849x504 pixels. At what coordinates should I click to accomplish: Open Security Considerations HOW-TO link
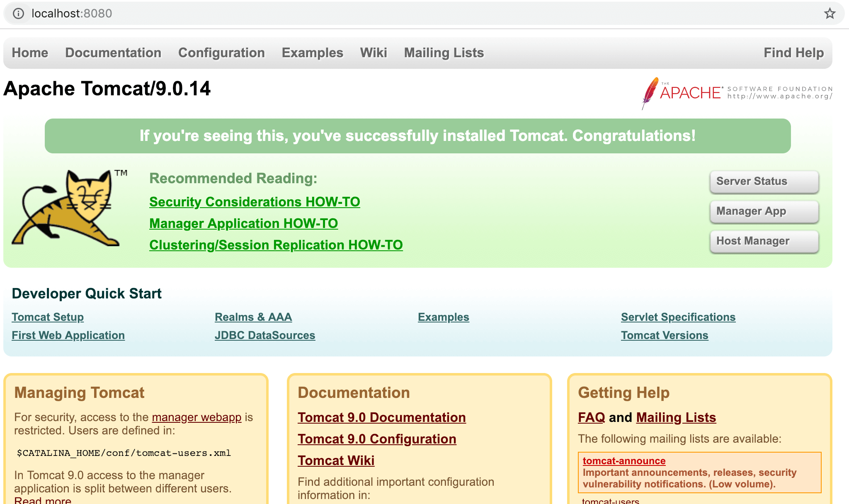pos(255,202)
